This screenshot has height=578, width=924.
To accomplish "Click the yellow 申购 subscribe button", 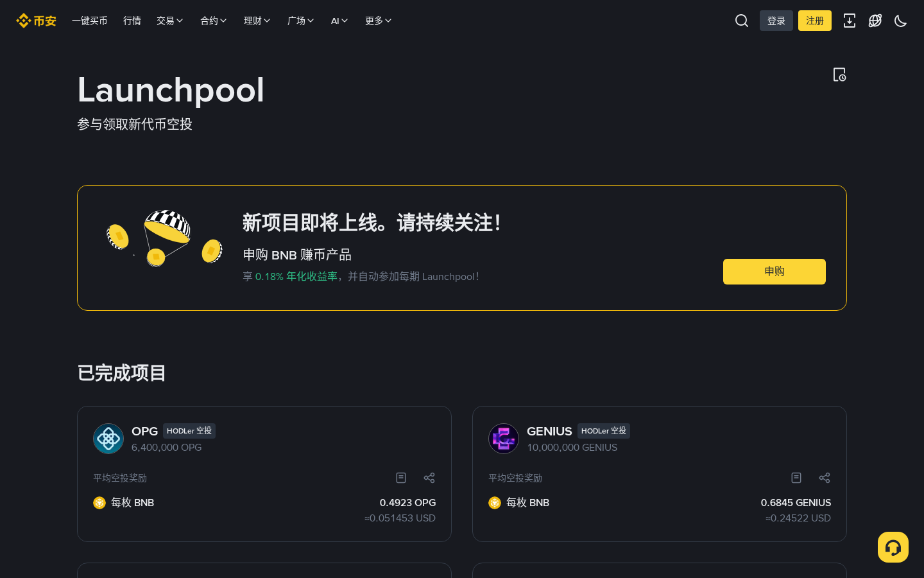I will click(774, 272).
